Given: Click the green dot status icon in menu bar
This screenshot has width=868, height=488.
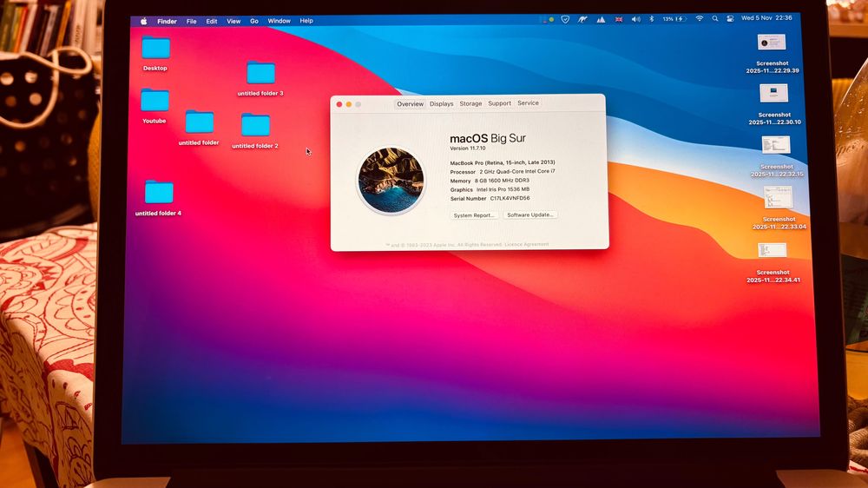Looking at the screenshot, I should click(x=551, y=20).
